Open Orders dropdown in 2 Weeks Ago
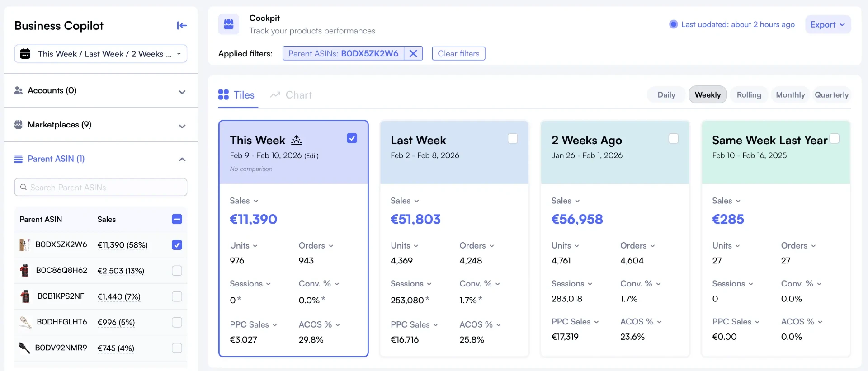Viewport: 868px width, 371px height. pos(637,245)
